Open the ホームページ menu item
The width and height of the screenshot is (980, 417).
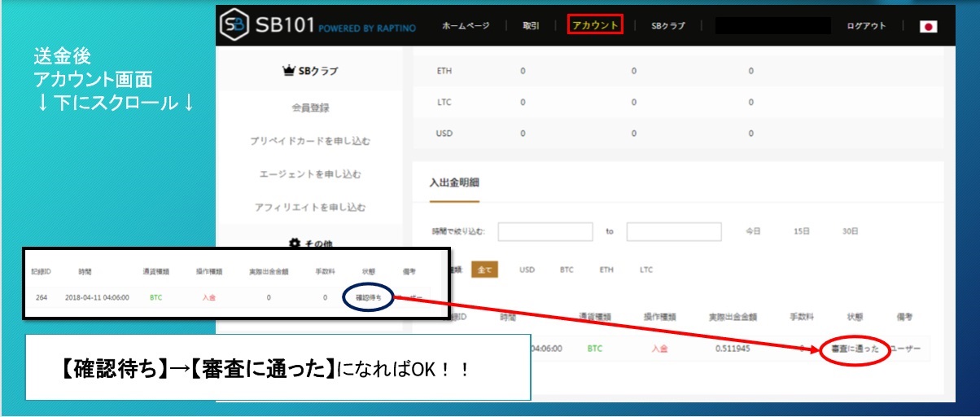click(466, 26)
